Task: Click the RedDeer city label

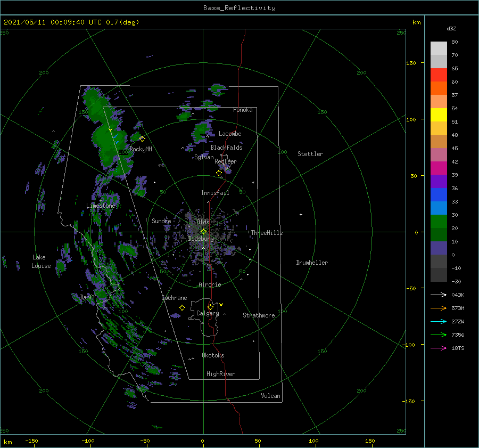Action: pos(226,161)
